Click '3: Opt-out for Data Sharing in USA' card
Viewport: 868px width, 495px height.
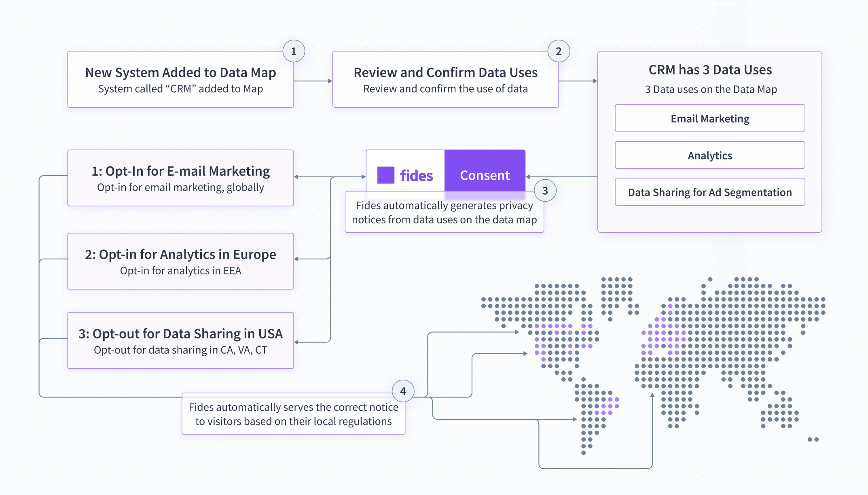click(x=180, y=340)
